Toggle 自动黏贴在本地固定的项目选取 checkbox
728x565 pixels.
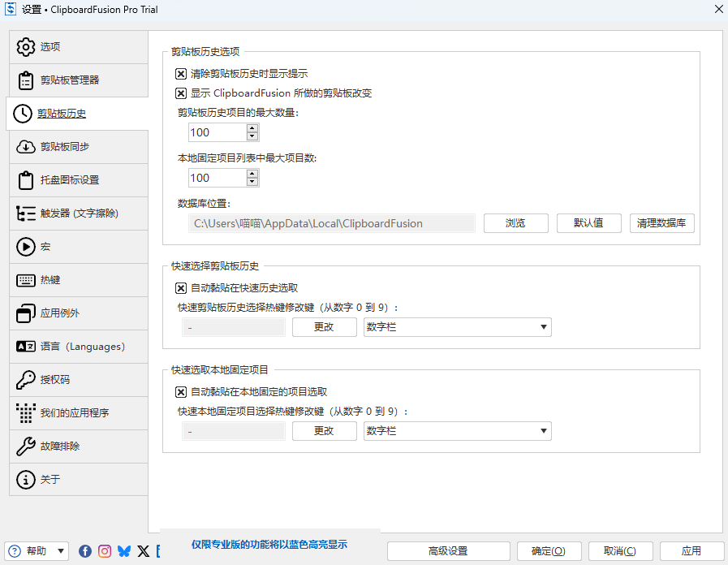181,391
